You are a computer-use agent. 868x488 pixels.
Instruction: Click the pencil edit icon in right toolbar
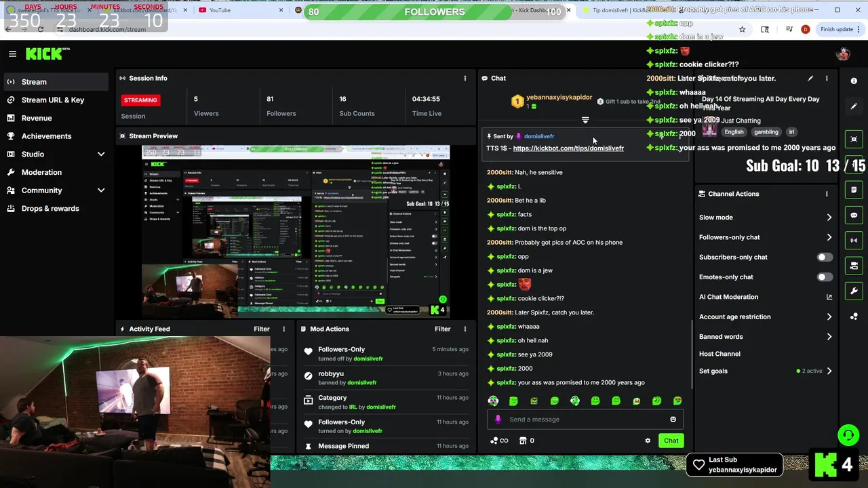coord(854,106)
